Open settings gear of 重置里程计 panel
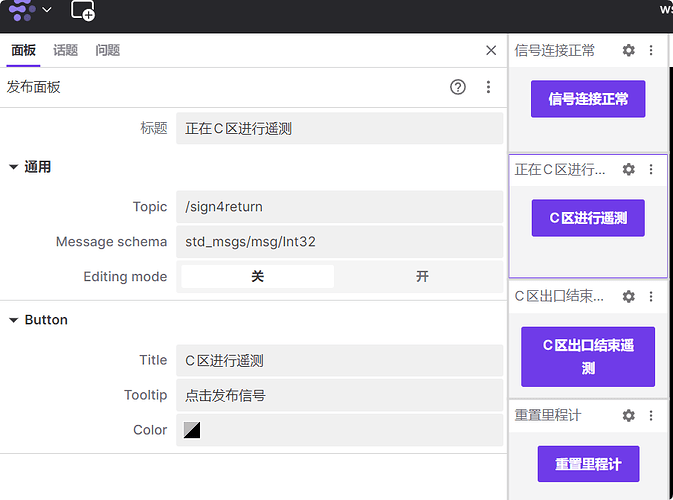Screen dimensions: 673x500 coord(628,415)
